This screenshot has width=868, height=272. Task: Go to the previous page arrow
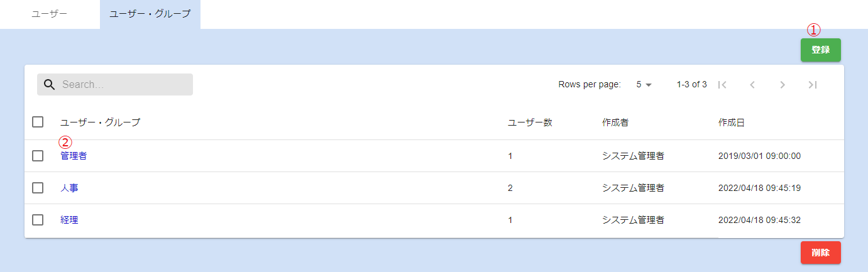[x=752, y=85]
